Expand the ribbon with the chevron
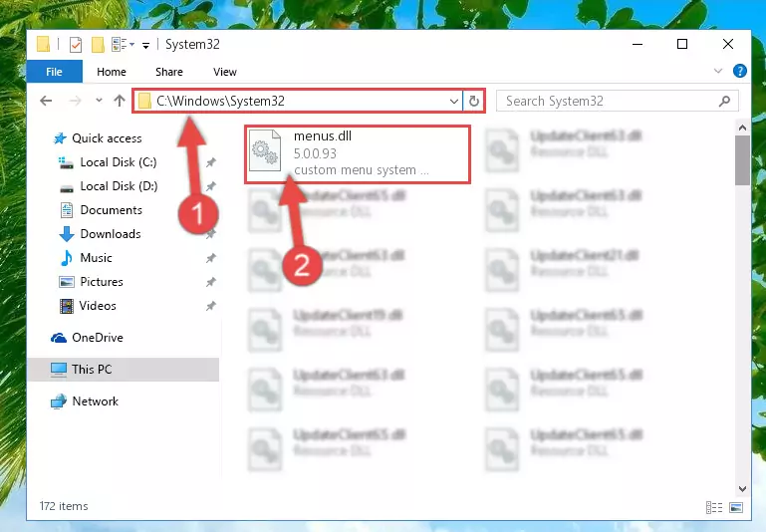This screenshot has height=532, width=766. pyautogui.click(x=717, y=72)
